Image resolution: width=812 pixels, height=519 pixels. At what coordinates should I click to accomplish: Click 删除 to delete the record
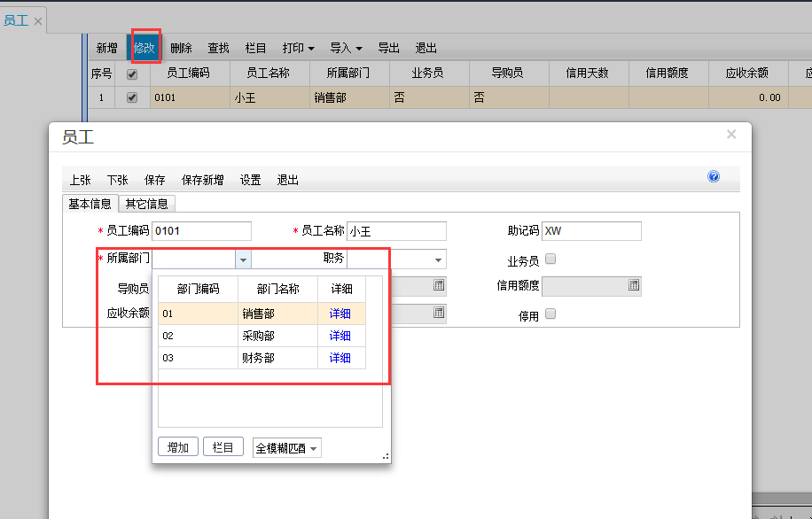pyautogui.click(x=181, y=47)
